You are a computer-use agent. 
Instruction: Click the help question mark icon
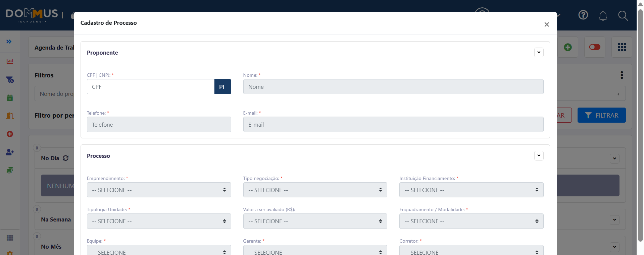[x=583, y=15]
